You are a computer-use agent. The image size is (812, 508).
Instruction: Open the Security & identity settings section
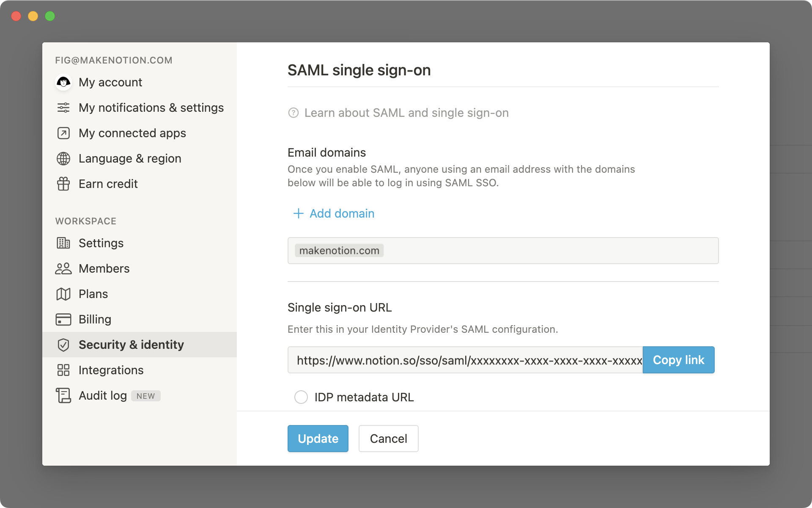click(x=131, y=345)
